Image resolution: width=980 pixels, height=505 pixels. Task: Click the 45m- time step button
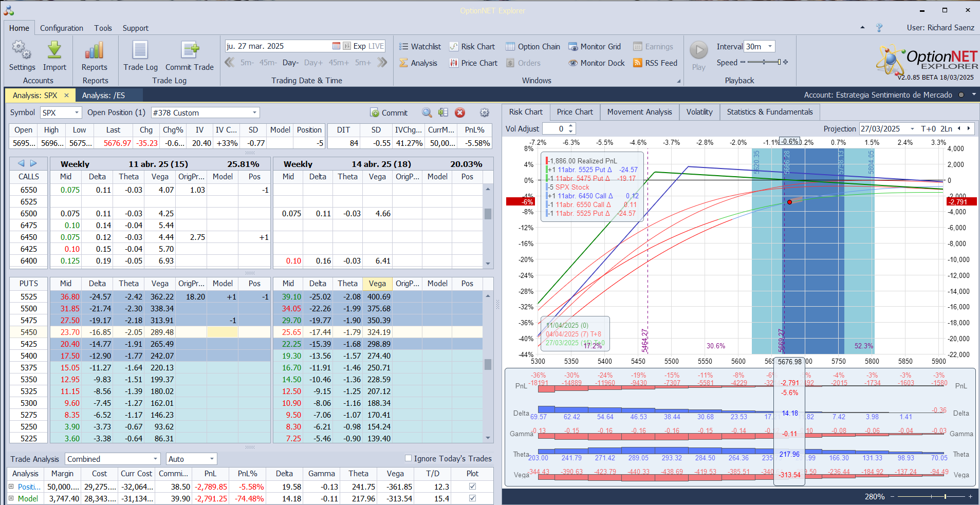(268, 63)
